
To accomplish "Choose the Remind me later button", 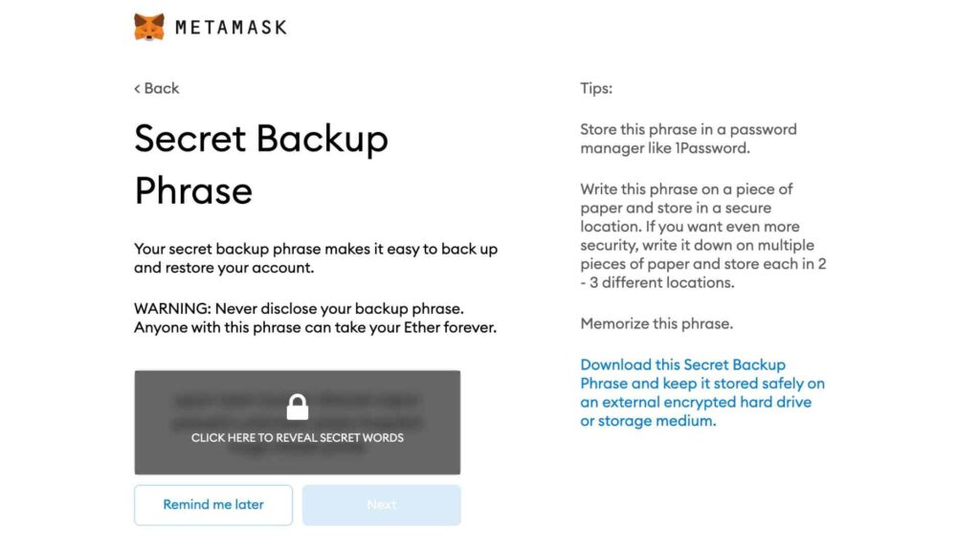I will tap(213, 505).
